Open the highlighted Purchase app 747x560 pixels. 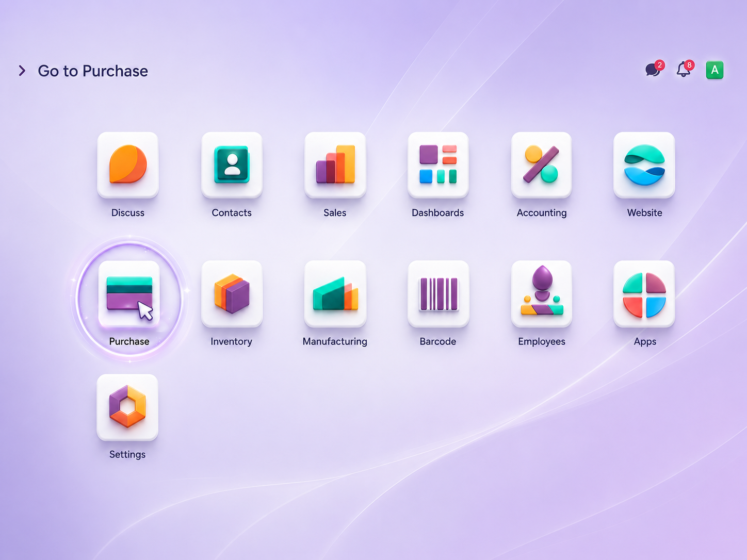click(x=129, y=293)
